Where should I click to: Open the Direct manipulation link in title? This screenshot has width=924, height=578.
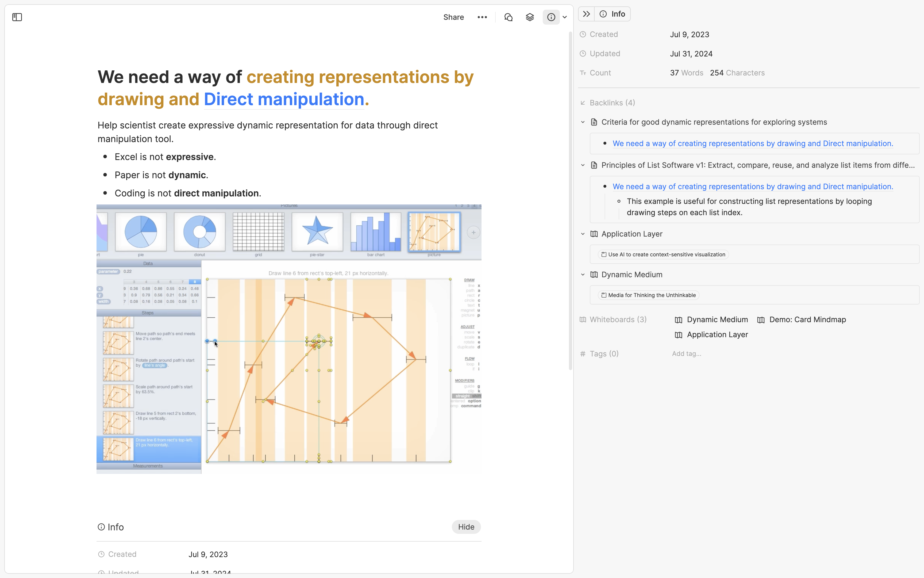tap(284, 99)
